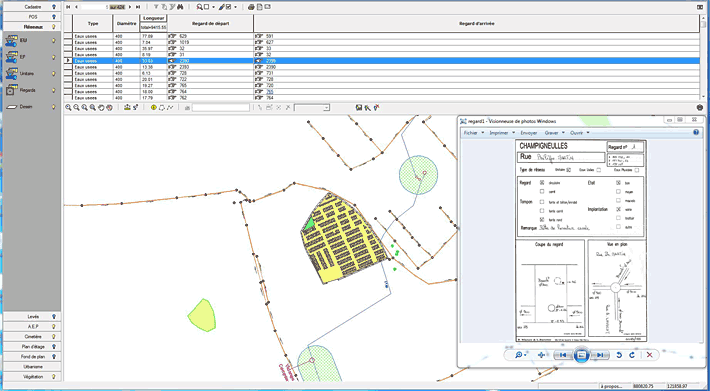Toggle the lightbulb next to Dessin layer

(53, 107)
